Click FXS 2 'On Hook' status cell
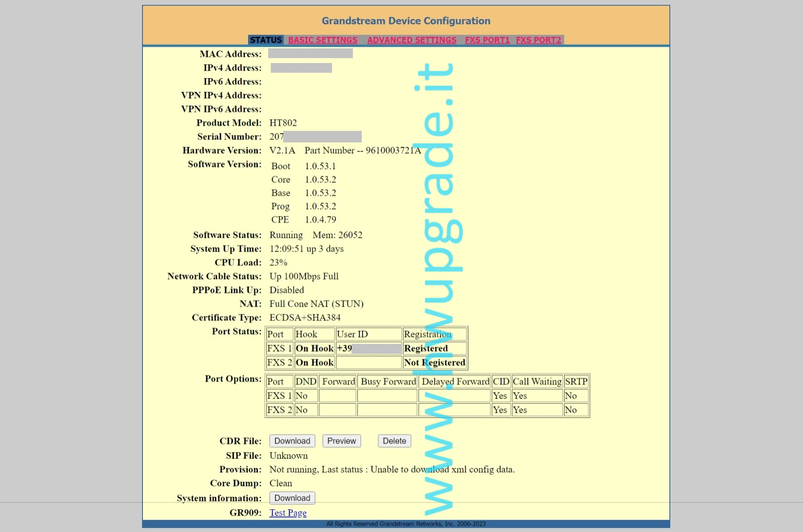This screenshot has height=532, width=803. coord(314,363)
